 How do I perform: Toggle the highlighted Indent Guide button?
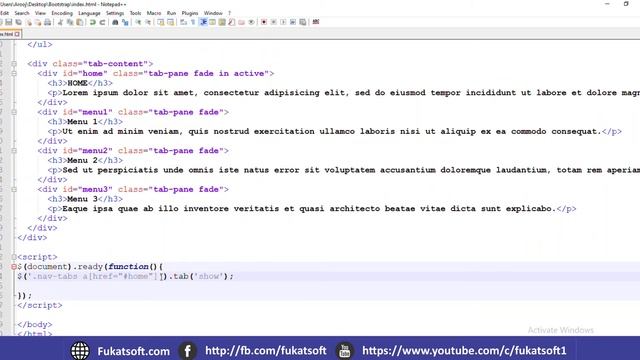pyautogui.click(x=203, y=22)
